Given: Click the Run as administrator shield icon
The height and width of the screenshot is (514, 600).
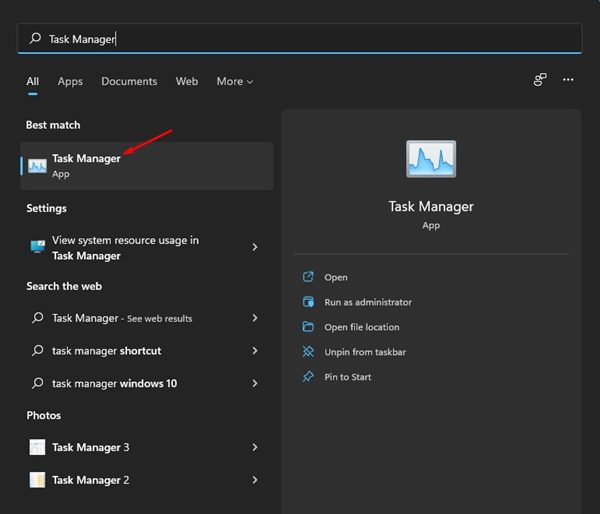Looking at the screenshot, I should [x=307, y=302].
